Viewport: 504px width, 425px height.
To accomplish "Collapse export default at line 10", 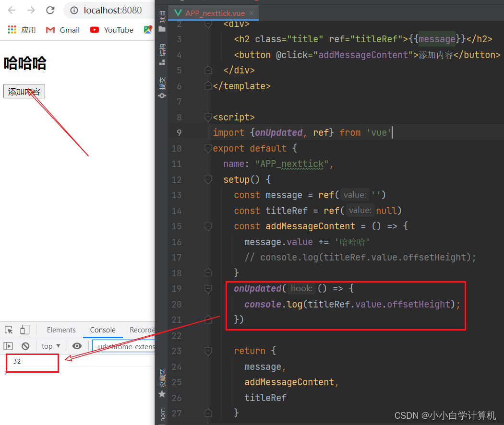I will (x=208, y=148).
